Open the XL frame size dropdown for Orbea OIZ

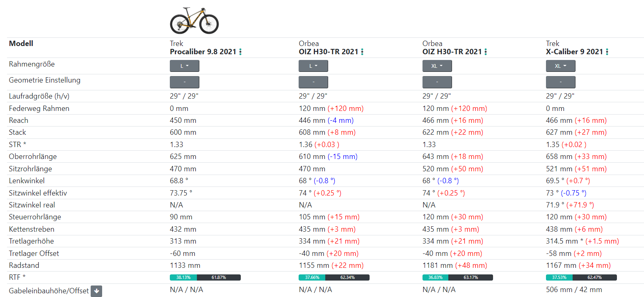[437, 66]
